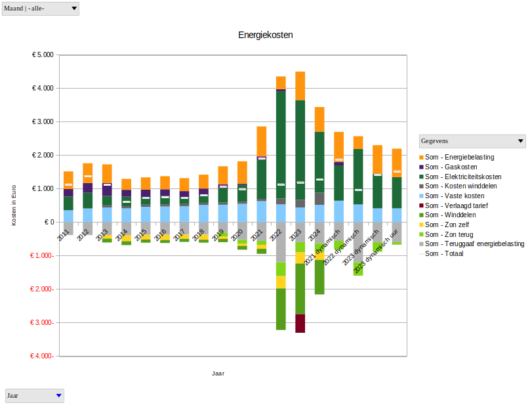This screenshot has height=405, width=532.
Task: Click the Gaskosten purple legend swatch
Action: pos(421,167)
